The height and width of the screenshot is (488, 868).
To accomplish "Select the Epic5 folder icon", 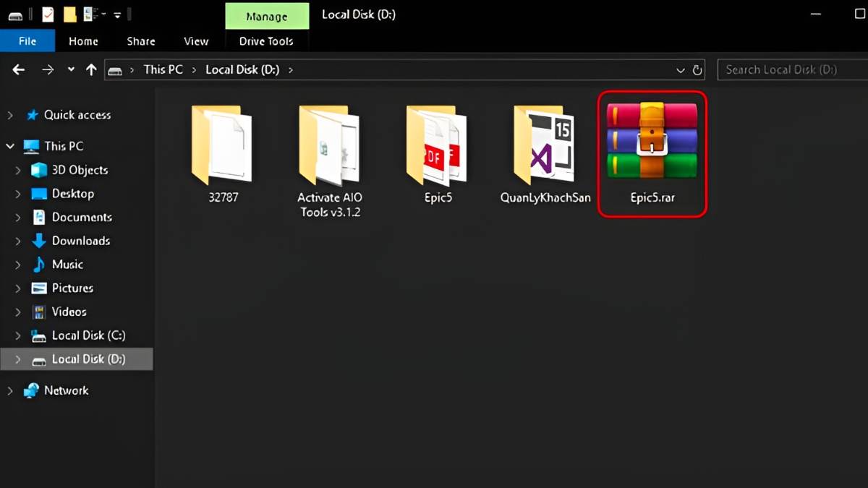I will tap(437, 145).
